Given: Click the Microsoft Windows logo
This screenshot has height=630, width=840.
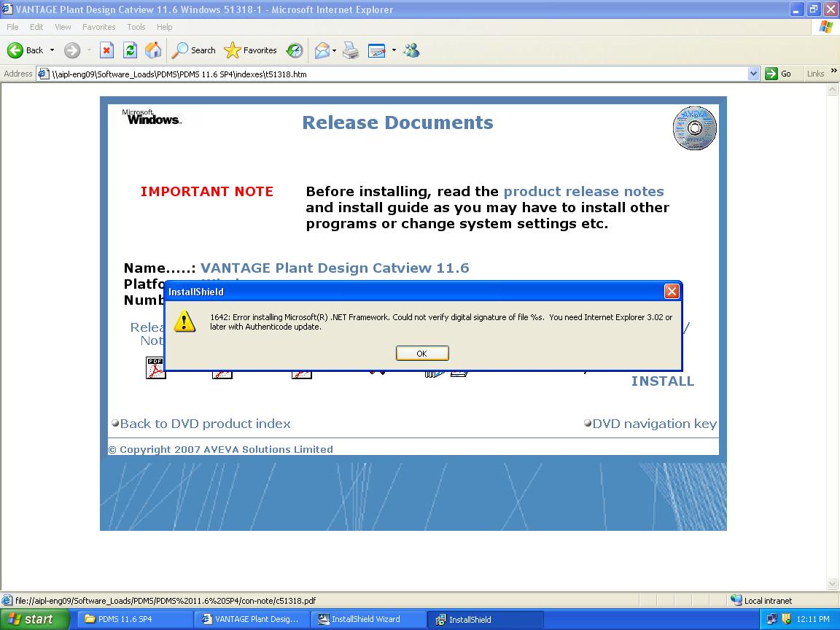Looking at the screenshot, I should (x=152, y=117).
